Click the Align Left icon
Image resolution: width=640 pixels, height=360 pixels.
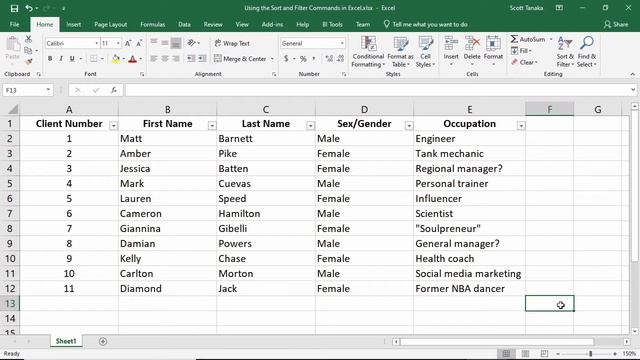tap(154, 59)
